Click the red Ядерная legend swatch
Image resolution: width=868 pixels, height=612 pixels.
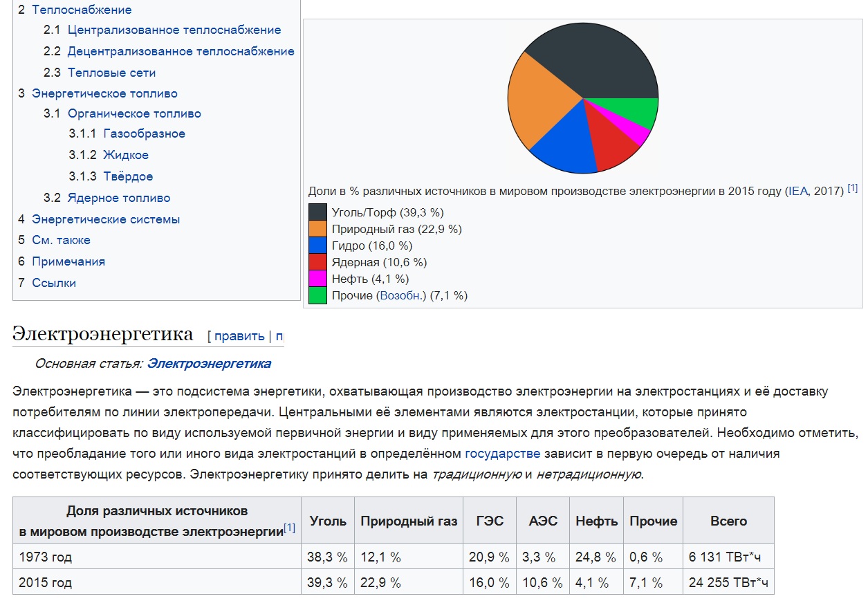[317, 262]
